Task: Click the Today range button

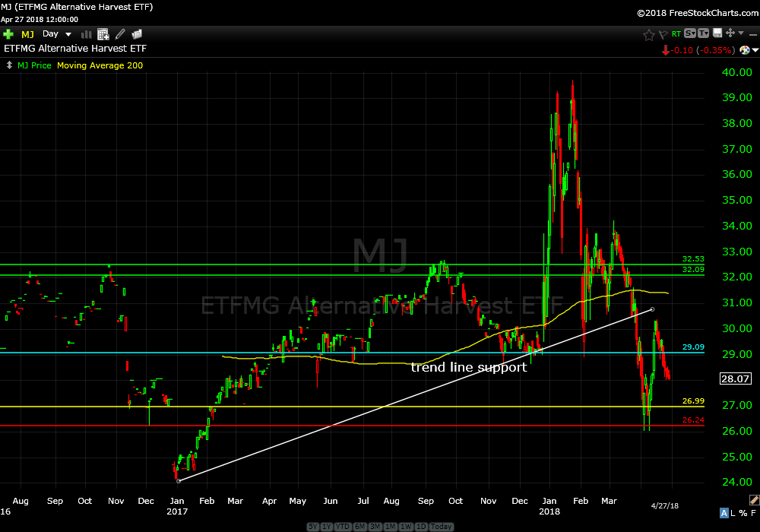Action: pyautogui.click(x=441, y=527)
